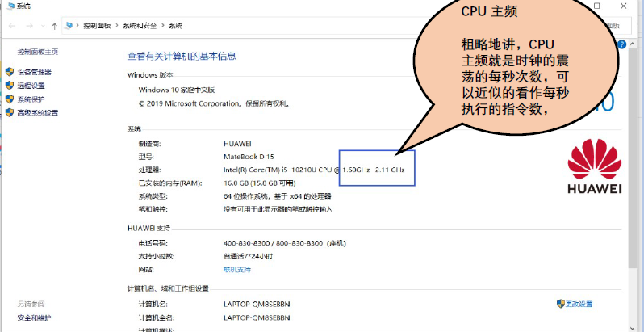Click the blue Help question mark icon
The width and height of the screenshot is (644, 332).
click(x=621, y=44)
